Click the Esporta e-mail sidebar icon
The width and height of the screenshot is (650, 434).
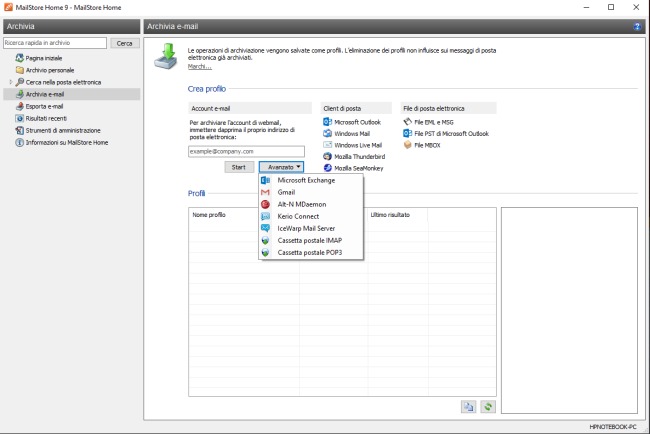click(19, 106)
